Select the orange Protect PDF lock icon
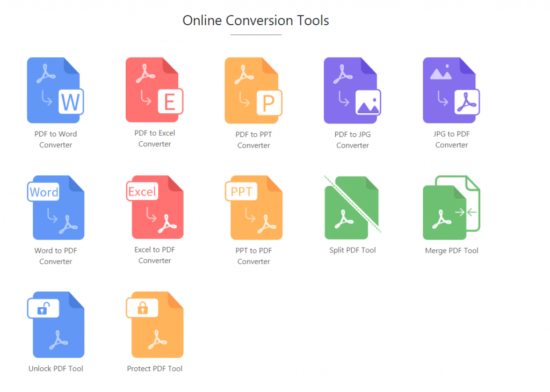 155,324
